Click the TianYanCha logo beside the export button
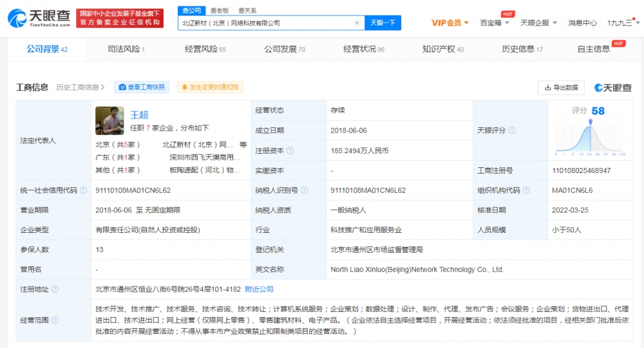The width and height of the screenshot is (644, 348). [613, 87]
